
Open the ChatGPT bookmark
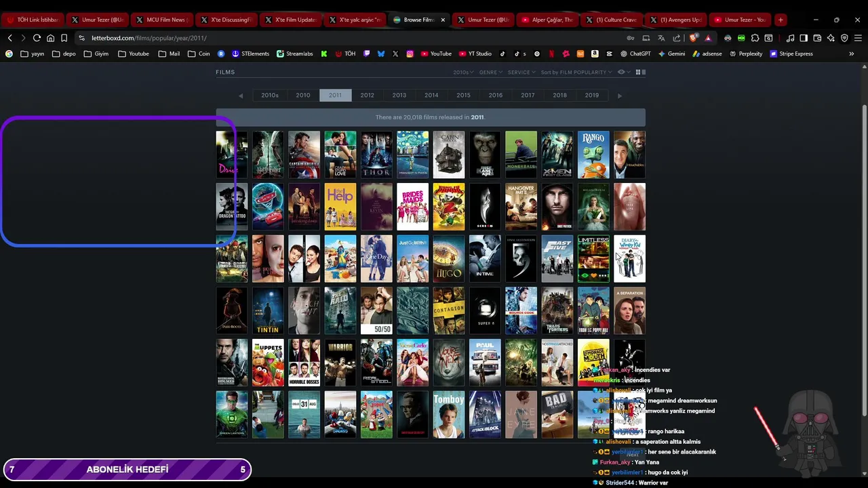click(x=635, y=54)
